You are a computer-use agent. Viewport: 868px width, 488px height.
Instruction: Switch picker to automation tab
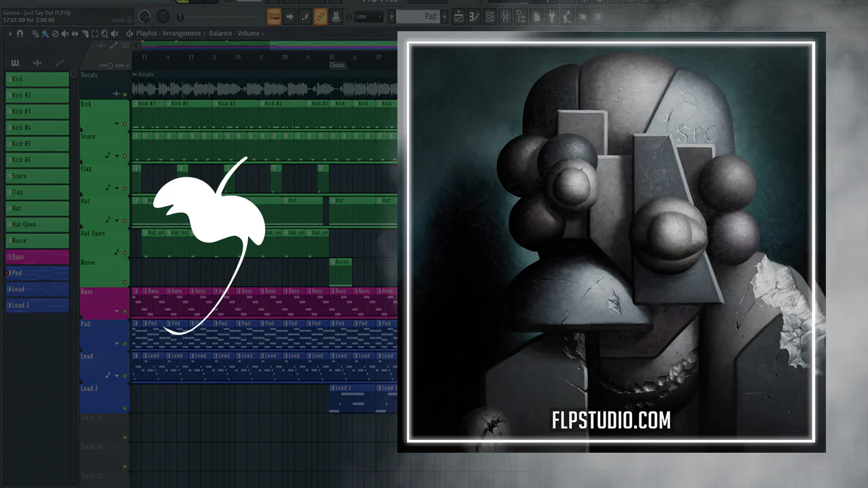60,63
